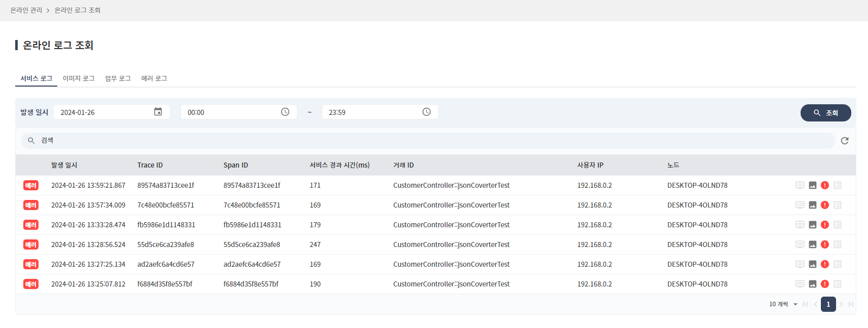Open list icon for the 13:57:34.009 row

pyautogui.click(x=838, y=205)
